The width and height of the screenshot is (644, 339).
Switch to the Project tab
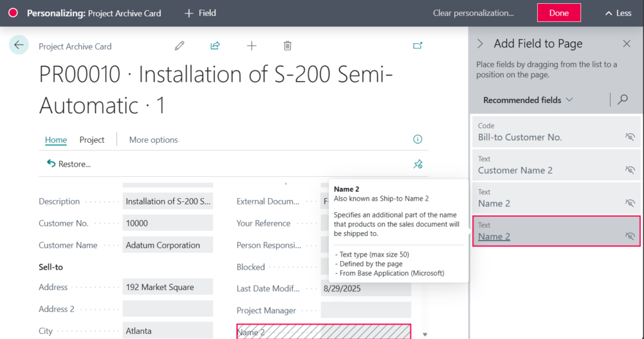(92, 140)
